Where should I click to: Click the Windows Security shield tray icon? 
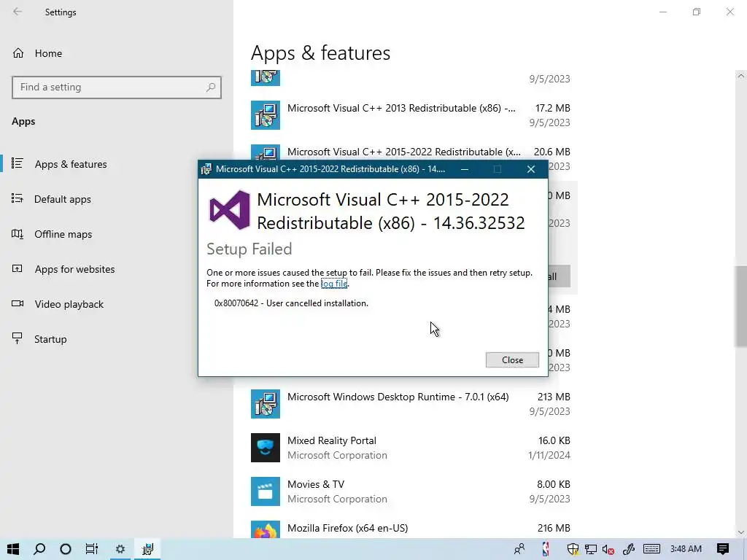[x=573, y=549]
